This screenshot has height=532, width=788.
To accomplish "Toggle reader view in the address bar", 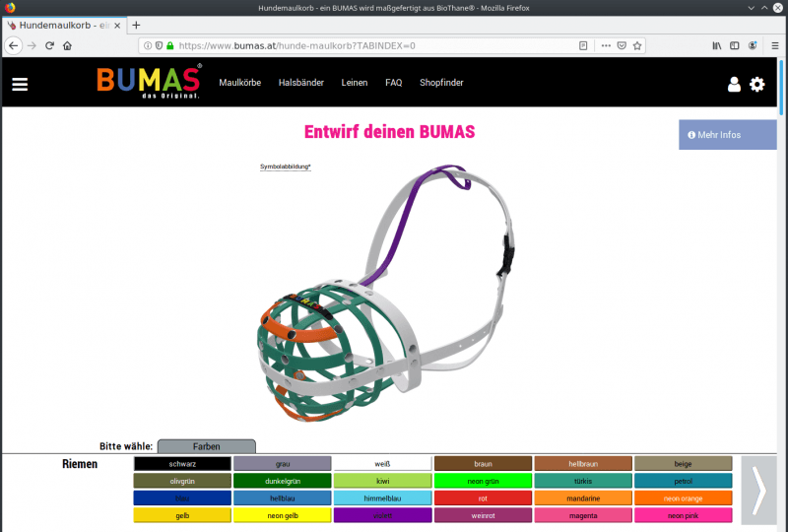I will coord(583,45).
